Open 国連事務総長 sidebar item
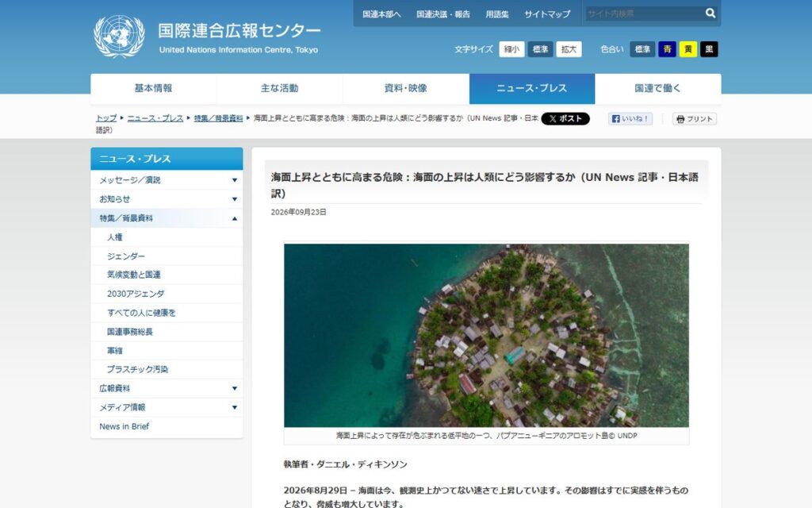 click(x=167, y=332)
